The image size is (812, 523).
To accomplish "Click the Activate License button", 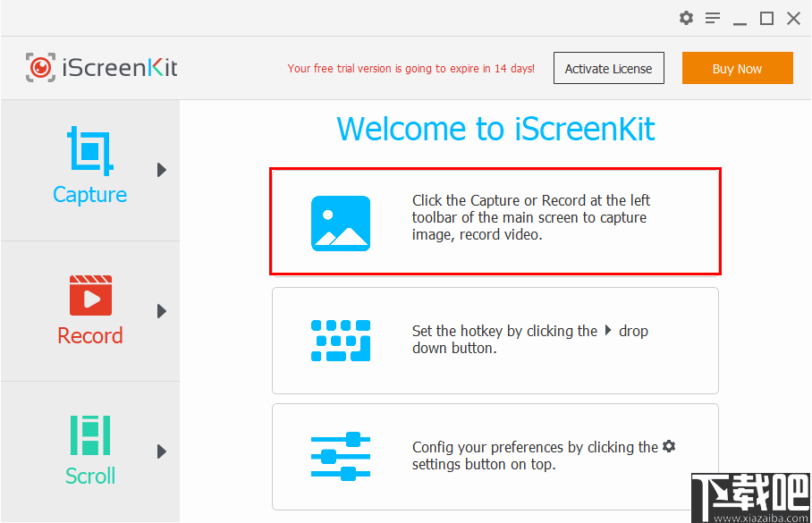I will click(608, 68).
